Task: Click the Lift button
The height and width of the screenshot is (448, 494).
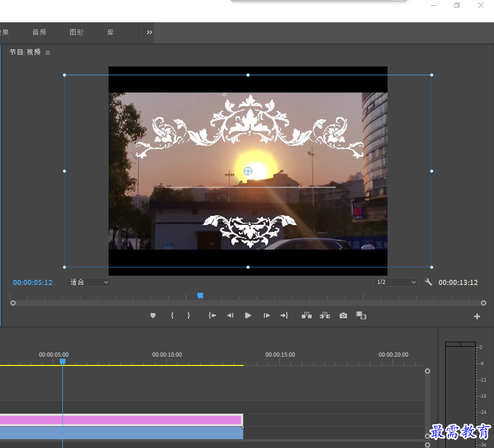Action: [306, 316]
